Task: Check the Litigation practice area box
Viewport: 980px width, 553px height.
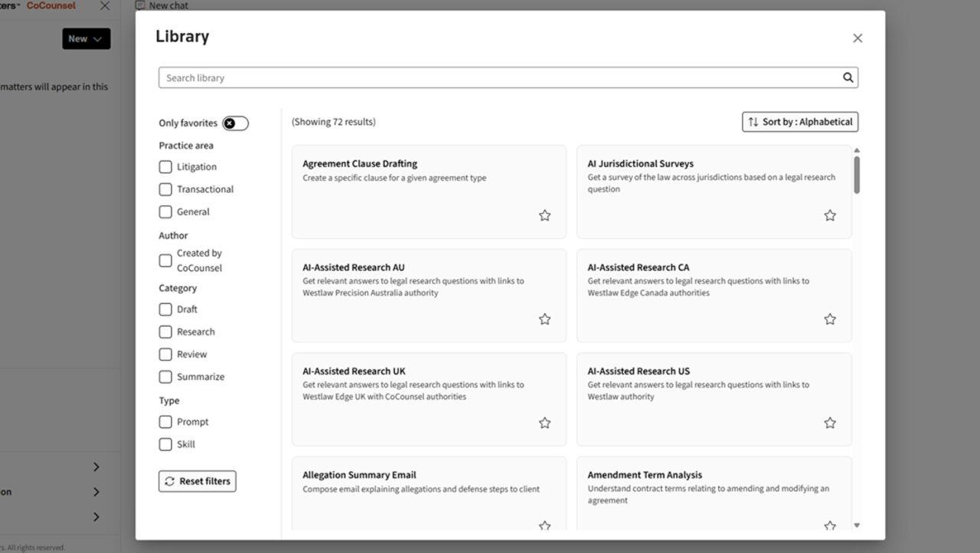Action: (x=165, y=167)
